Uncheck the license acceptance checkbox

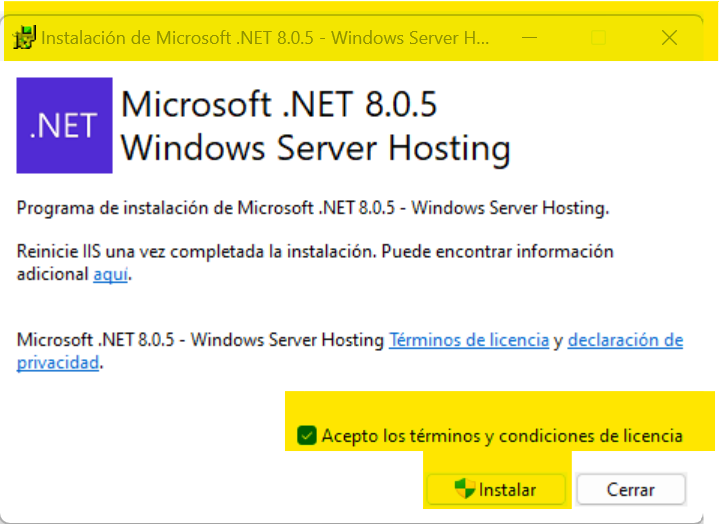click(x=307, y=435)
